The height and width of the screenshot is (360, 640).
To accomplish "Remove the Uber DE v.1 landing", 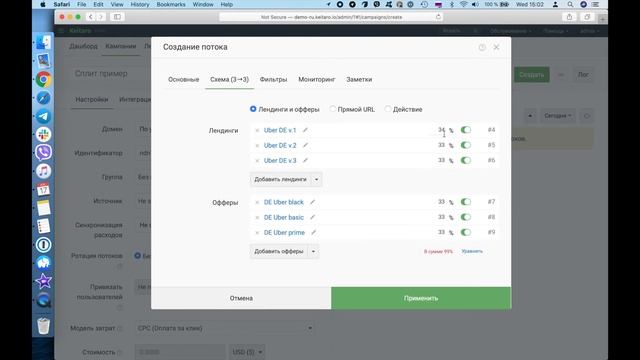I will click(x=257, y=131).
